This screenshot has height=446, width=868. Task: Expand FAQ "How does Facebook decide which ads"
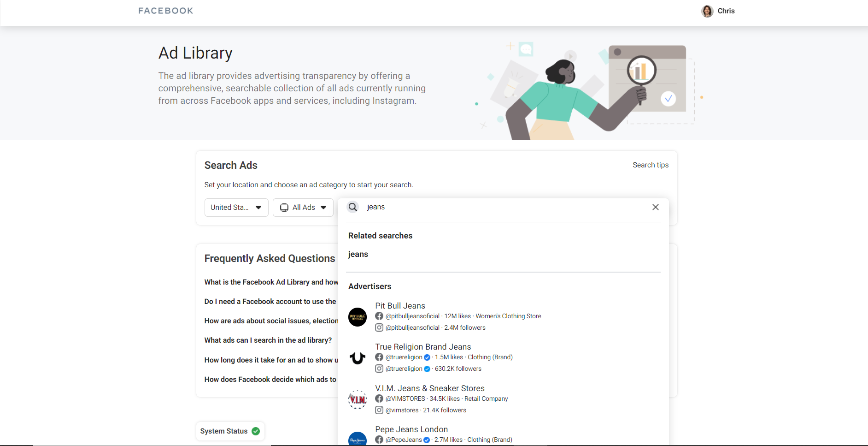(x=270, y=380)
